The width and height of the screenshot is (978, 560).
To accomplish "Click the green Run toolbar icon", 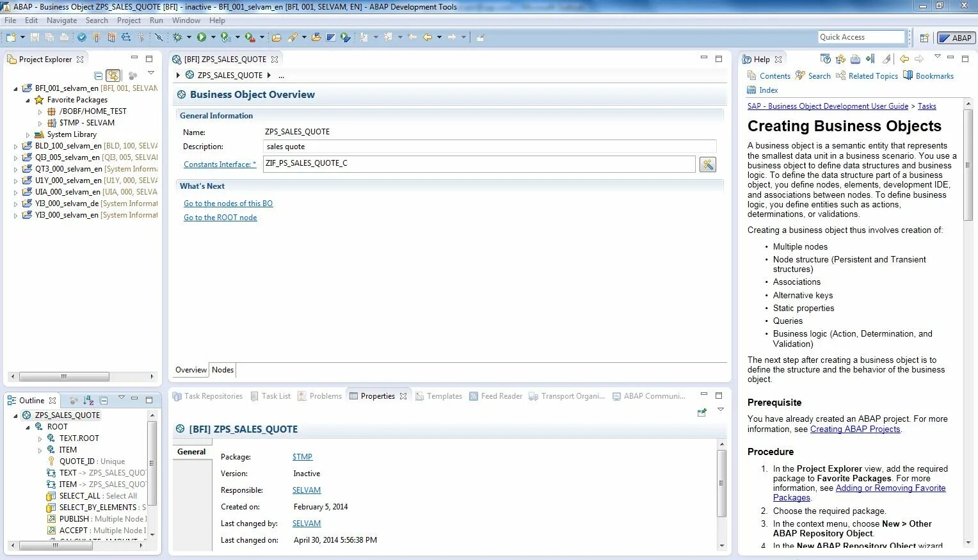I will 202,37.
